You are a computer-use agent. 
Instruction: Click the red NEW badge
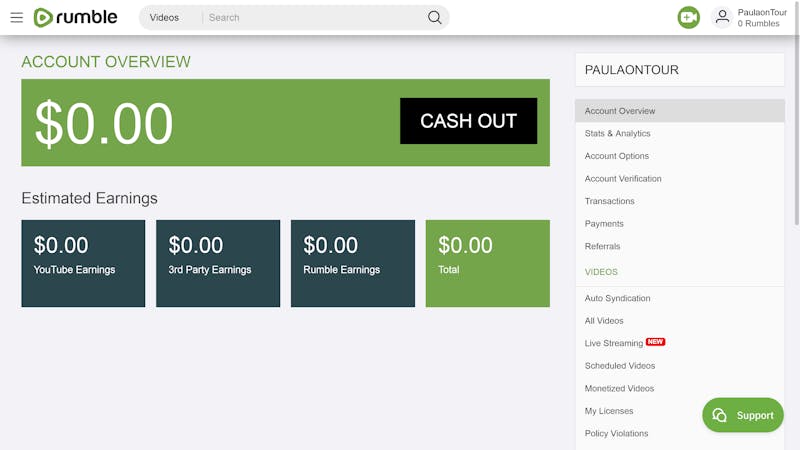point(655,342)
